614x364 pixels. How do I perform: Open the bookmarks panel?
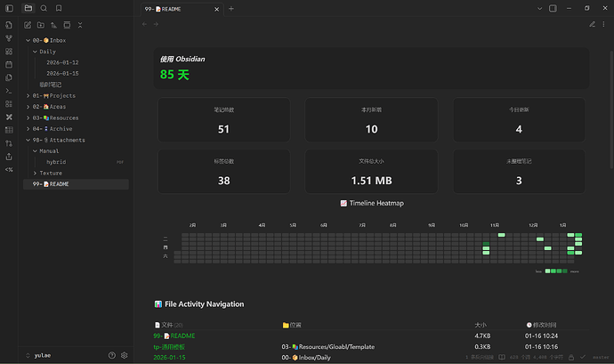point(59,8)
